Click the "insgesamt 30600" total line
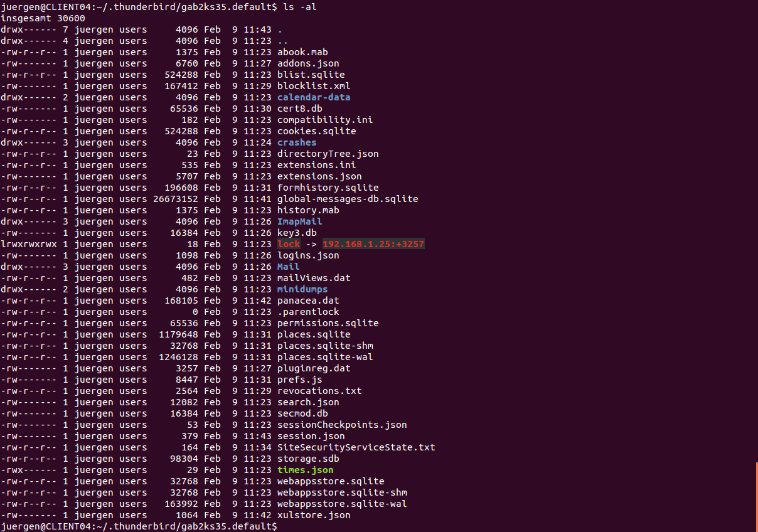The width and height of the screenshot is (758, 532). 43,18
